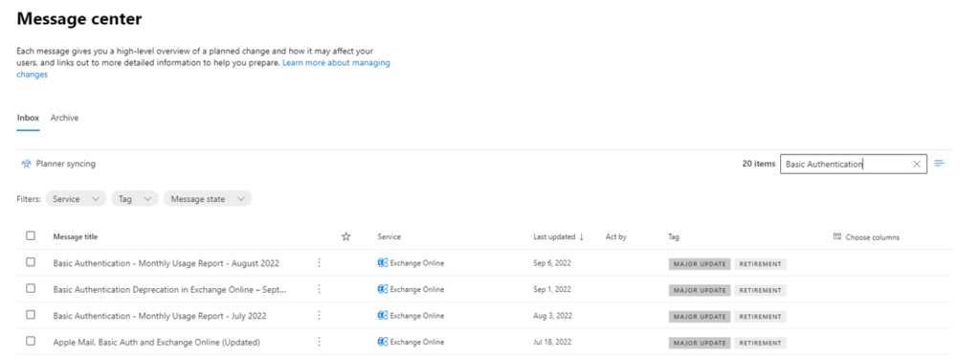980x358 pixels.
Task: Open Learn more about managing changes link
Action: tap(203, 69)
